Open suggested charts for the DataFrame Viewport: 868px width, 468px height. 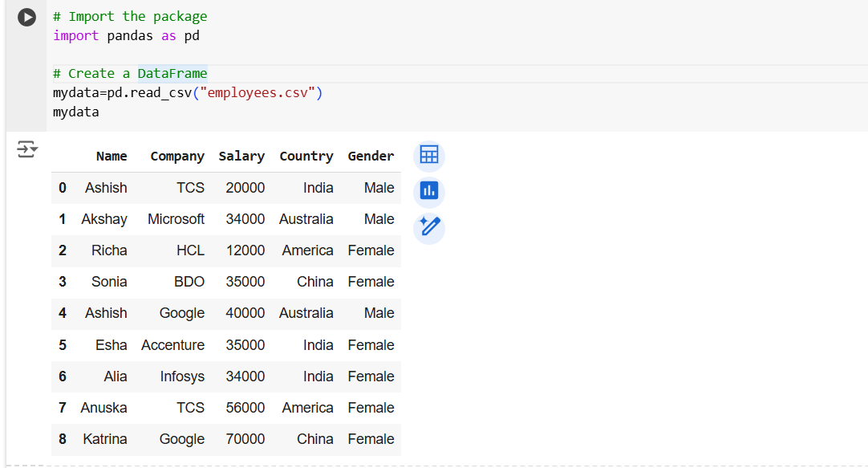tap(429, 191)
